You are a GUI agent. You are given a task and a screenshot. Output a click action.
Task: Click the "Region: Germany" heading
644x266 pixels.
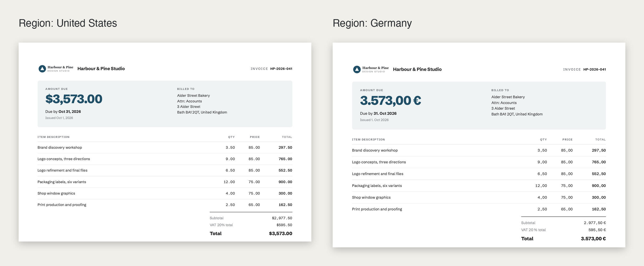tap(372, 23)
